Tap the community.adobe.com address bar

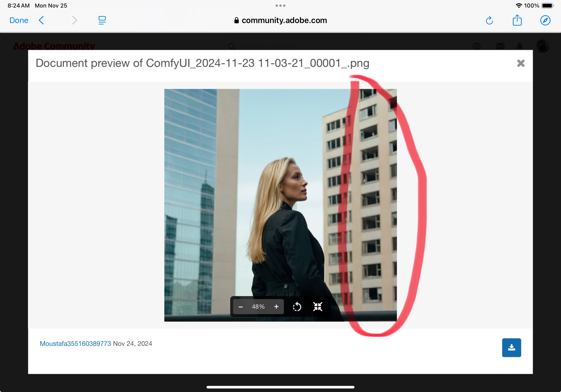(284, 20)
